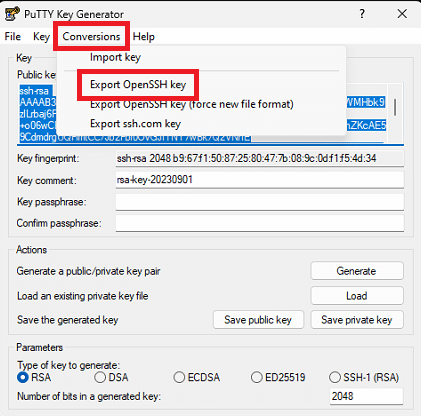Open the Key menu

[41, 36]
